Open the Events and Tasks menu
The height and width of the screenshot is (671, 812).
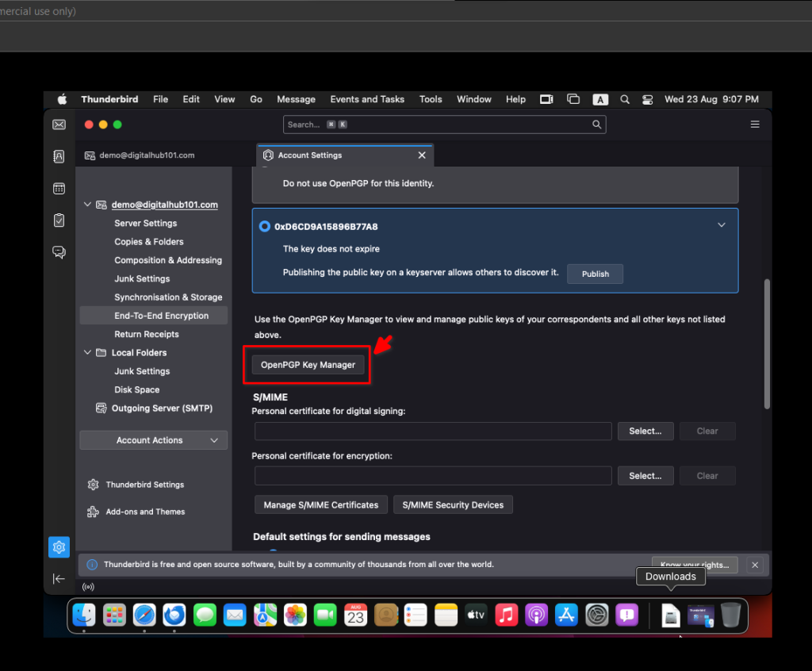[367, 99]
